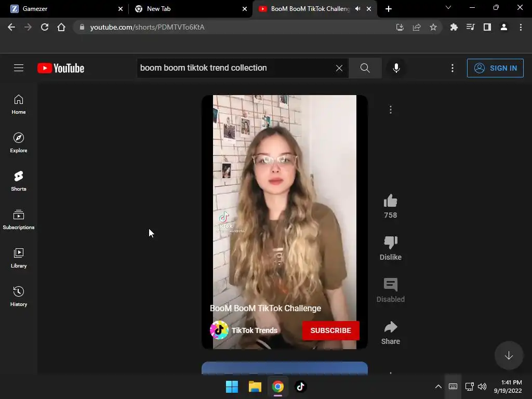Open History from the sidebar
The height and width of the screenshot is (399, 532).
click(19, 297)
